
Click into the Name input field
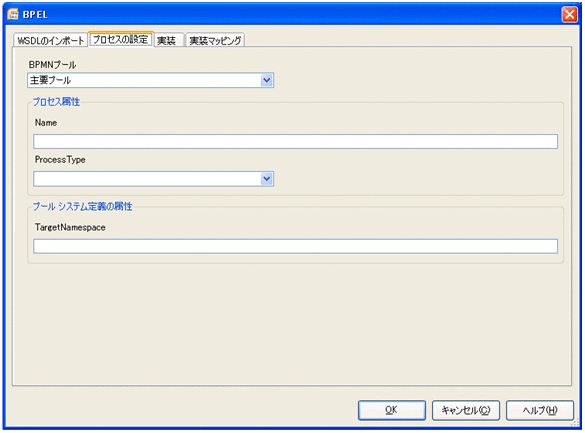tap(295, 141)
